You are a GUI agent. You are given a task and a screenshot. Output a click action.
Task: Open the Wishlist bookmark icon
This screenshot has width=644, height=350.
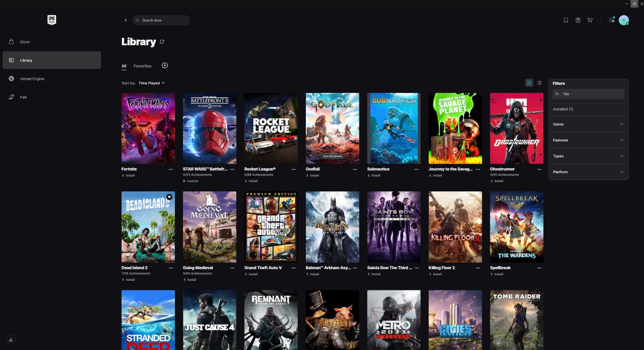tap(566, 20)
